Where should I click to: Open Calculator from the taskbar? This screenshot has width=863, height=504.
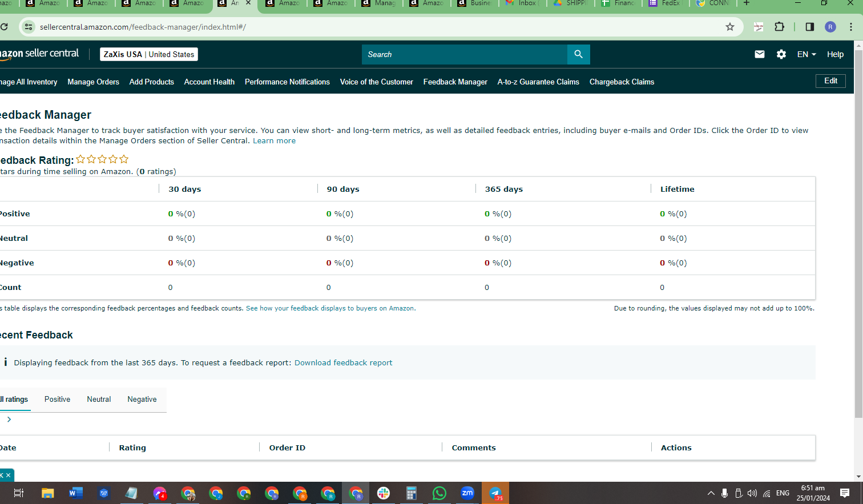pyautogui.click(x=412, y=493)
